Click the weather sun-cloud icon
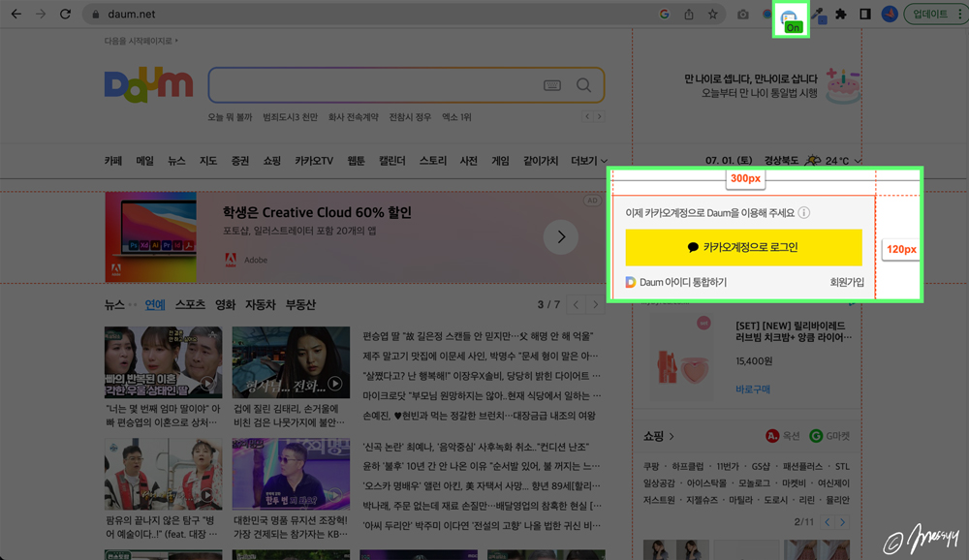 coord(813,160)
